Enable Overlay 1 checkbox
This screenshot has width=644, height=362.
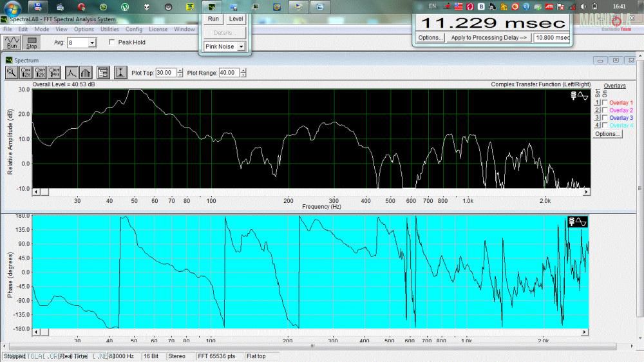coord(605,102)
